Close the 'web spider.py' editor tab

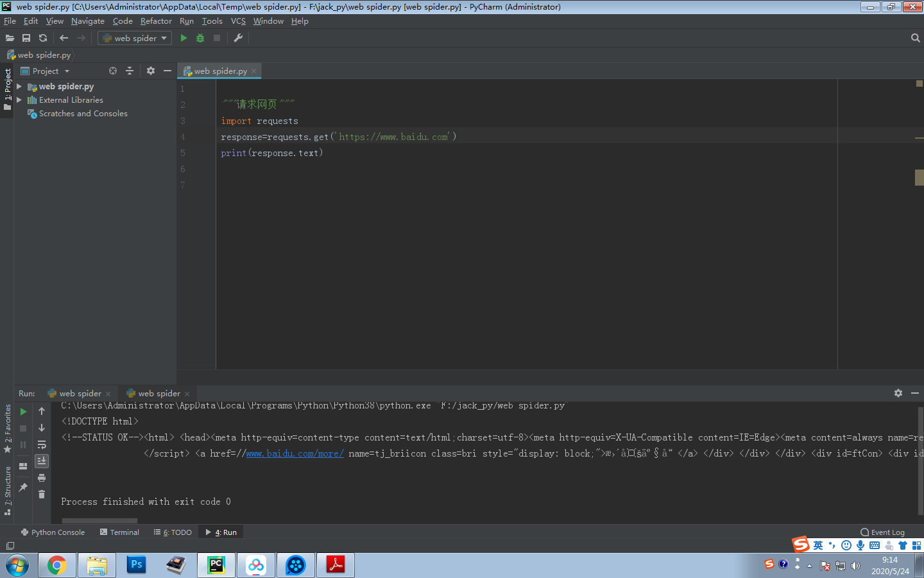pyautogui.click(x=254, y=71)
